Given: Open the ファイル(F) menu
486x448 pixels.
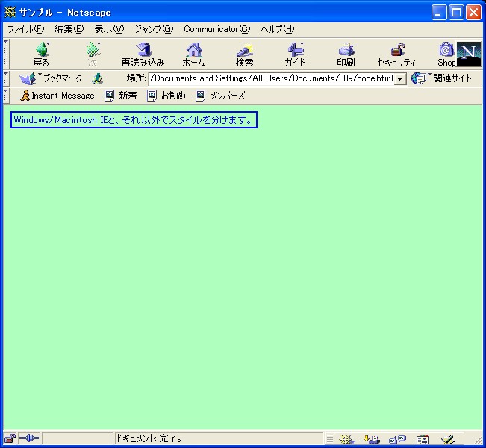Looking at the screenshot, I should tap(26, 29).
